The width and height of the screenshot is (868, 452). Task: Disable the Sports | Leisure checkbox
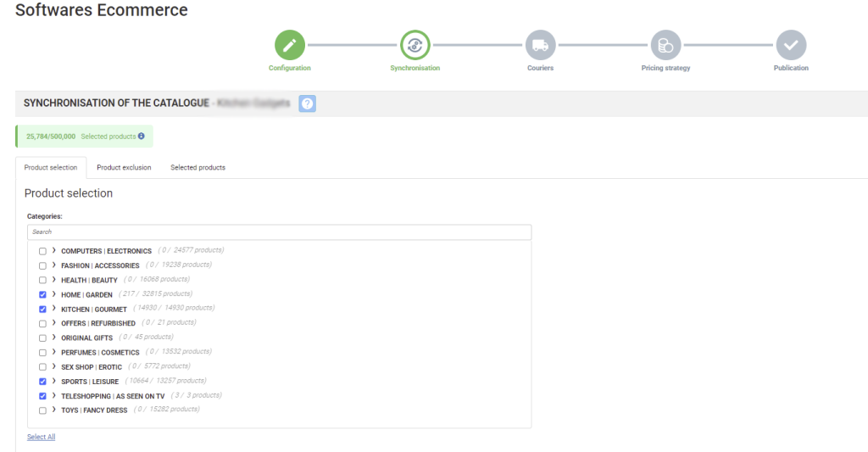[42, 382]
